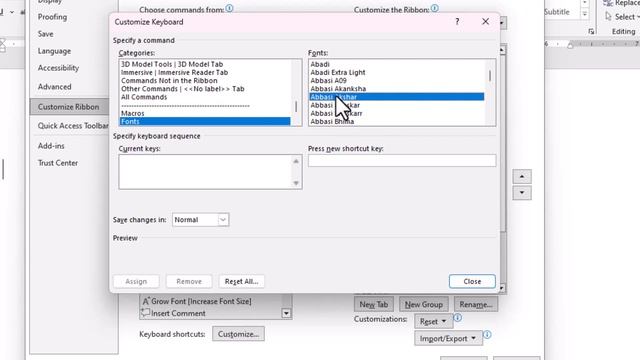Click info icon beside Choose commands from
Screen dimensions: 640x360
click(x=229, y=8)
